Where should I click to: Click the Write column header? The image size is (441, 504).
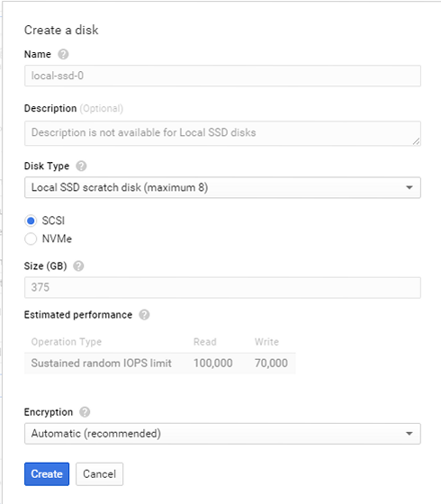pos(266,342)
